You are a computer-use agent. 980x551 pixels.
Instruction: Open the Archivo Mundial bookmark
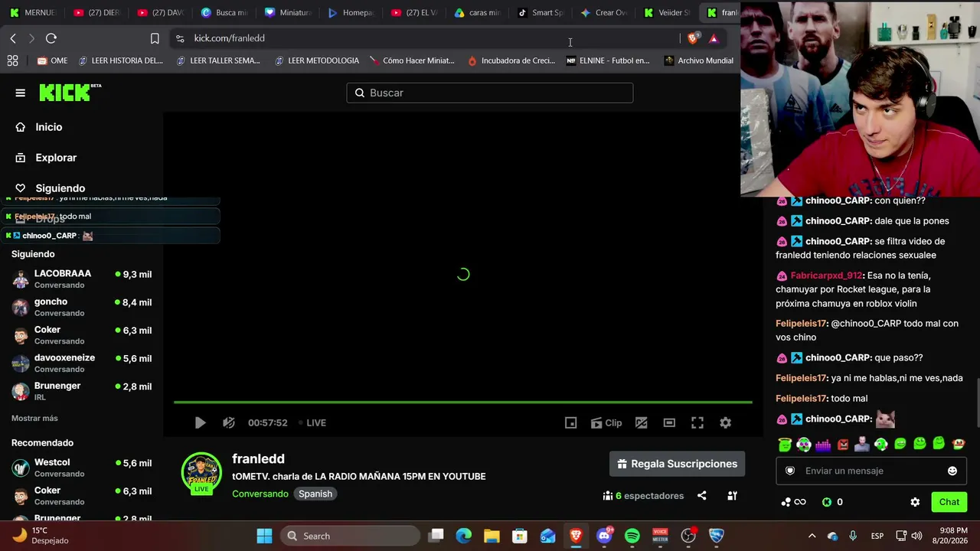pyautogui.click(x=699, y=60)
